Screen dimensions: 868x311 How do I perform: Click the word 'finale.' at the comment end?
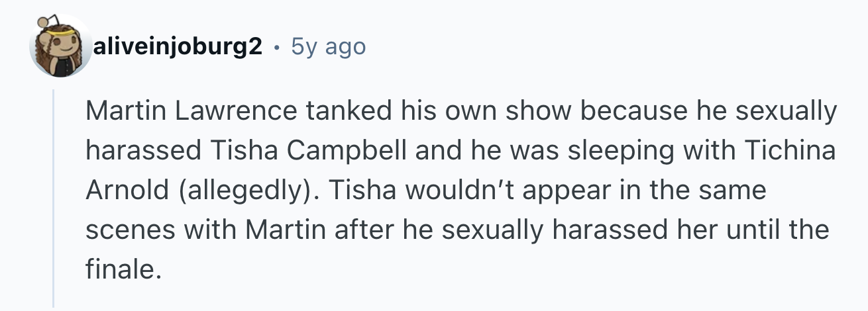click(123, 269)
